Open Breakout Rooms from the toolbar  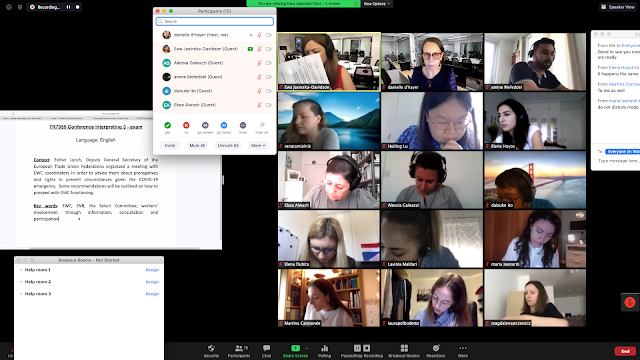[x=404, y=351]
